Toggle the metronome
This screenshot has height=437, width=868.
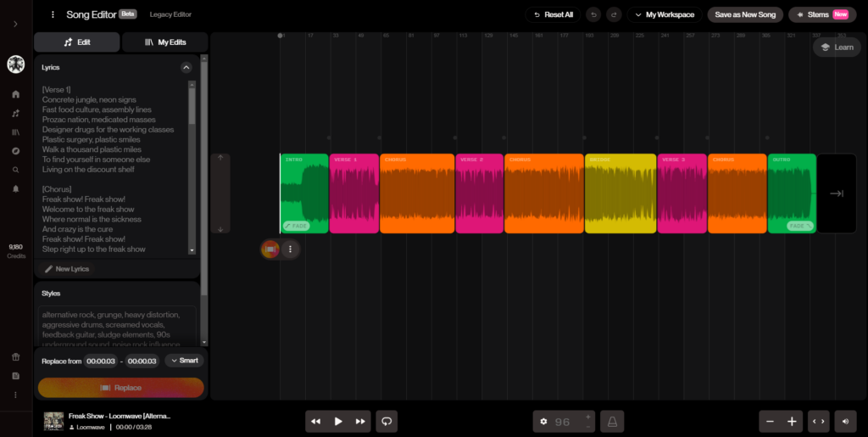tap(612, 422)
